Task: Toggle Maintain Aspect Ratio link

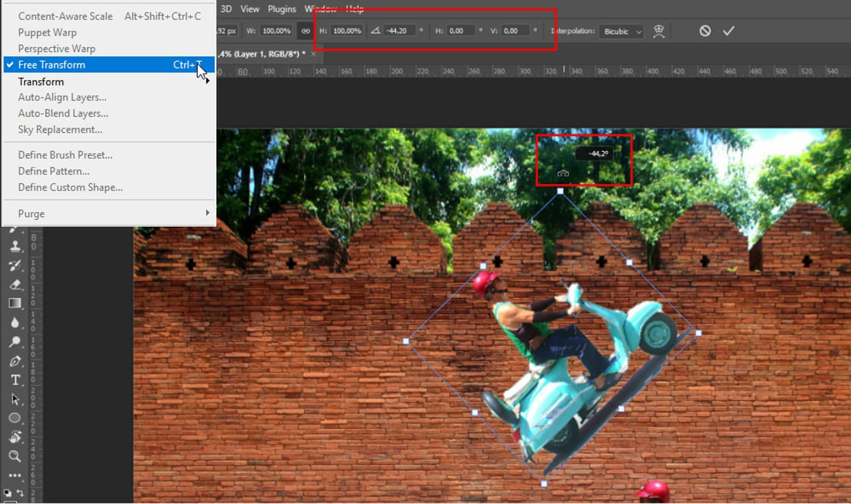Action: 305,30
